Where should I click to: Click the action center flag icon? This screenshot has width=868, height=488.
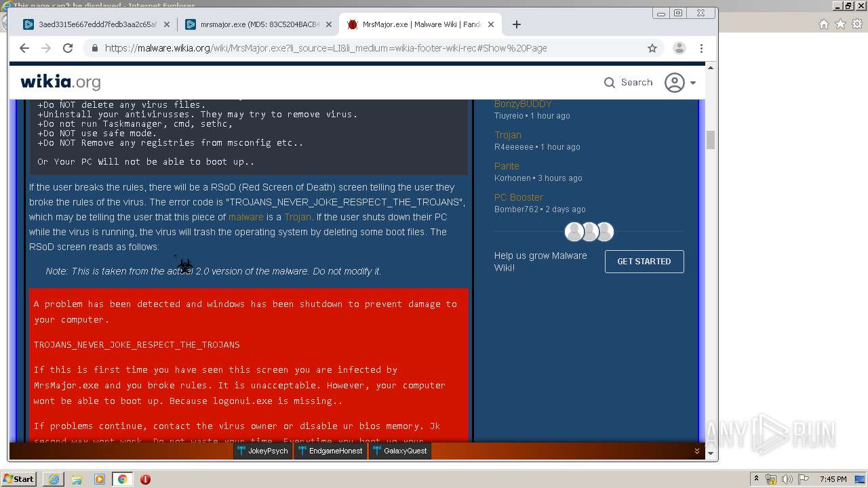click(x=803, y=479)
